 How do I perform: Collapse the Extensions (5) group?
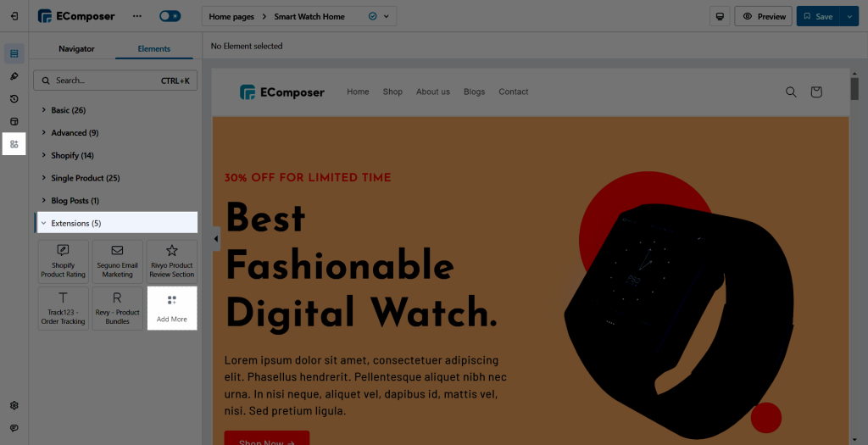pos(115,223)
